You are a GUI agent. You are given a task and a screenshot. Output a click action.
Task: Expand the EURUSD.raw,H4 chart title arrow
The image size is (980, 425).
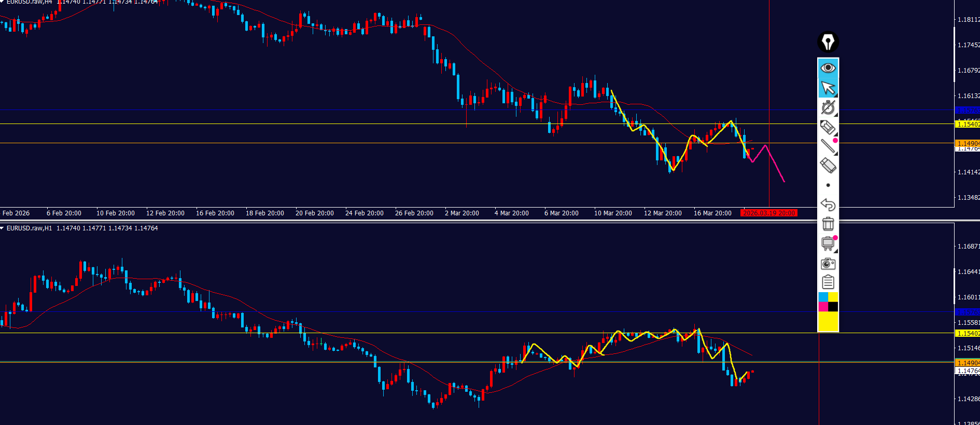[3, 2]
